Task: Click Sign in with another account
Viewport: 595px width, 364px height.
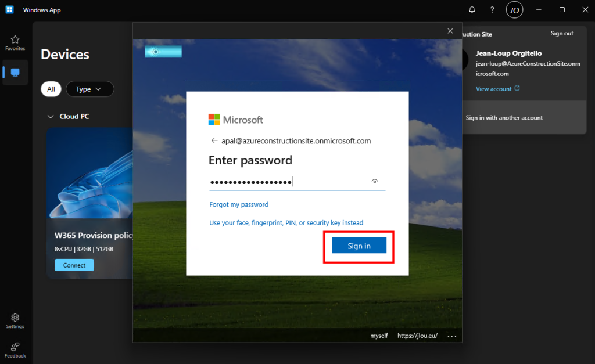Action: point(504,118)
